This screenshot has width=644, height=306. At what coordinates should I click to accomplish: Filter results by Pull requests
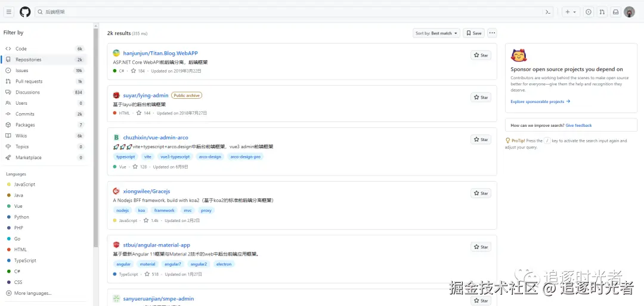coord(44,81)
